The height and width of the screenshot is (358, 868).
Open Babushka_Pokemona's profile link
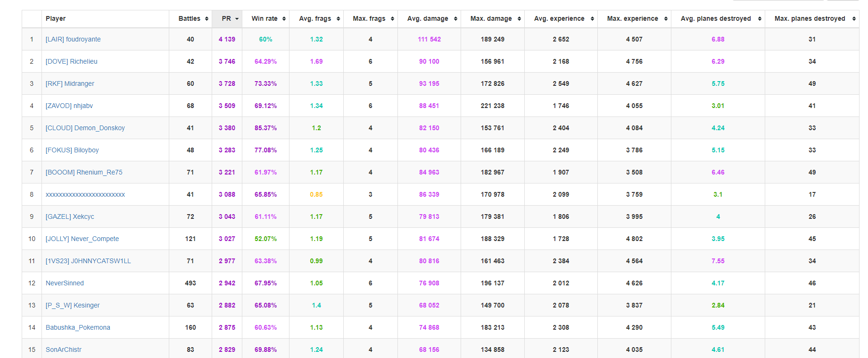click(x=78, y=327)
